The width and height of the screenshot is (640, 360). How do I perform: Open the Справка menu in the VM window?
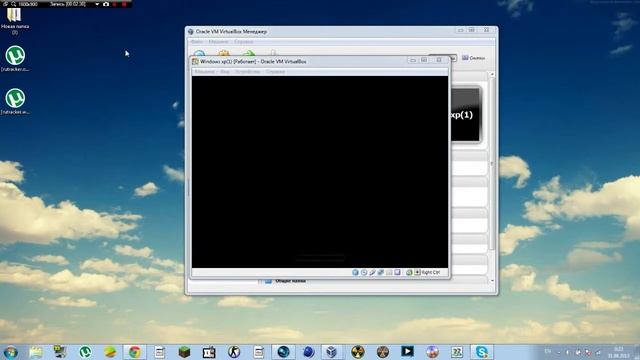click(276, 71)
